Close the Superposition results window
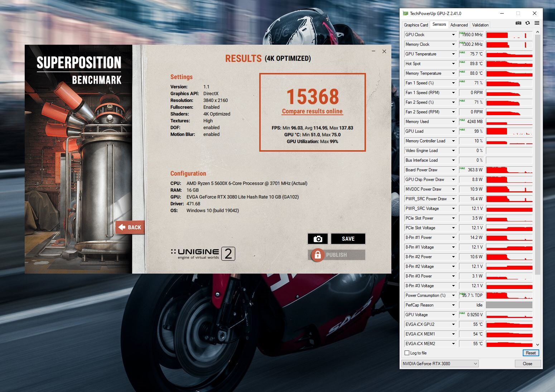Viewport: 555px width, 392px height. pyautogui.click(x=384, y=51)
